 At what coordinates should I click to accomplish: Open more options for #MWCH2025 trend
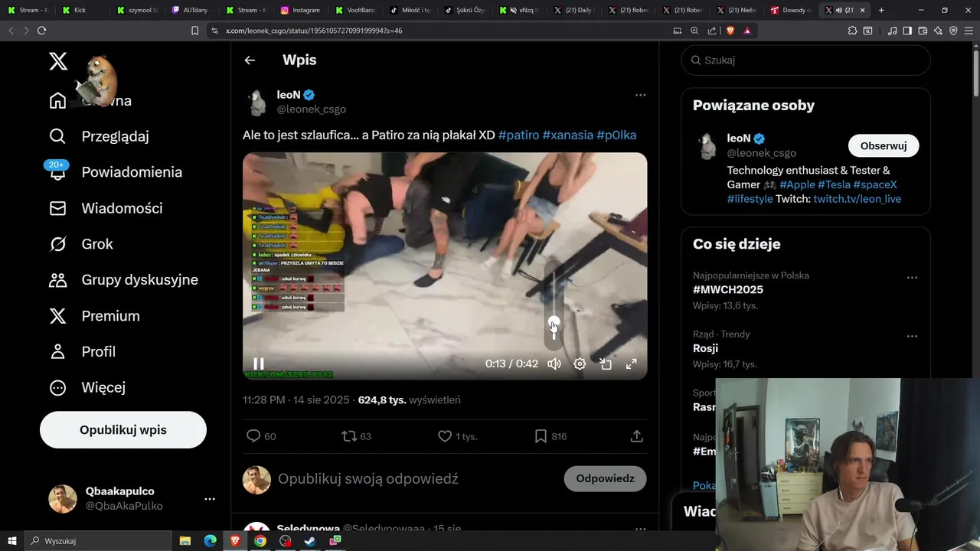(912, 278)
